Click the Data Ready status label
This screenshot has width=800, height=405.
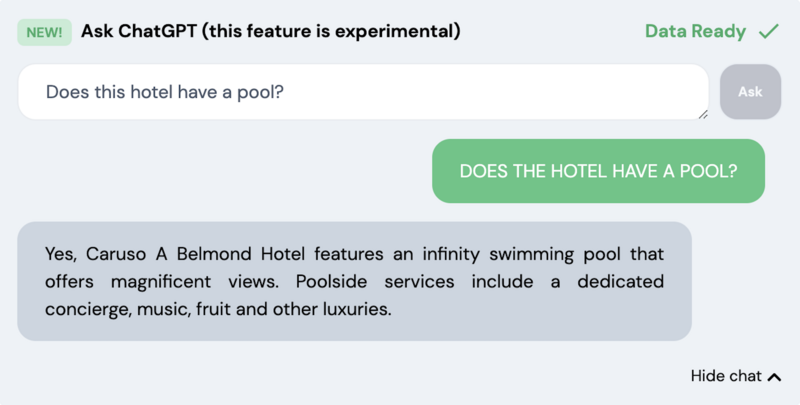695,31
